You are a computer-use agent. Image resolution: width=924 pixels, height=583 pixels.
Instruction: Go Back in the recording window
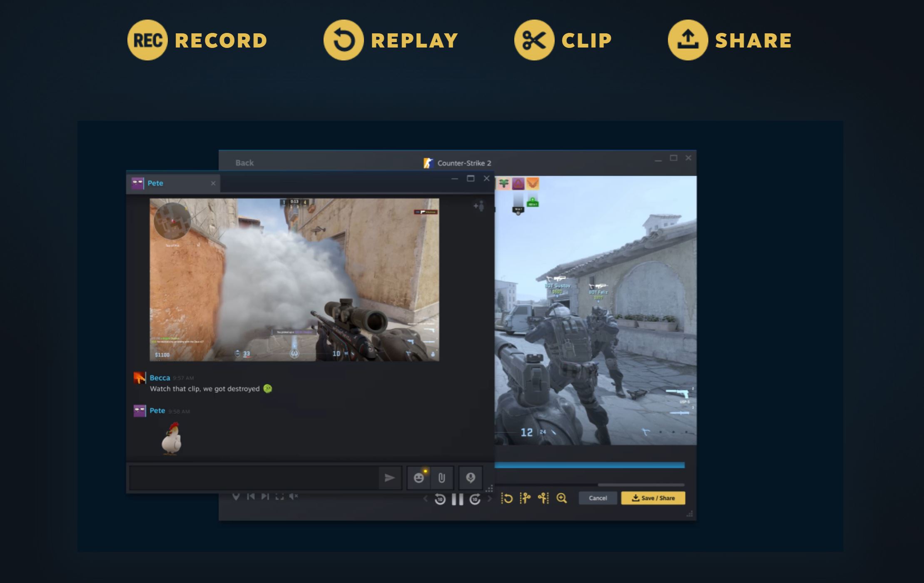tap(244, 163)
